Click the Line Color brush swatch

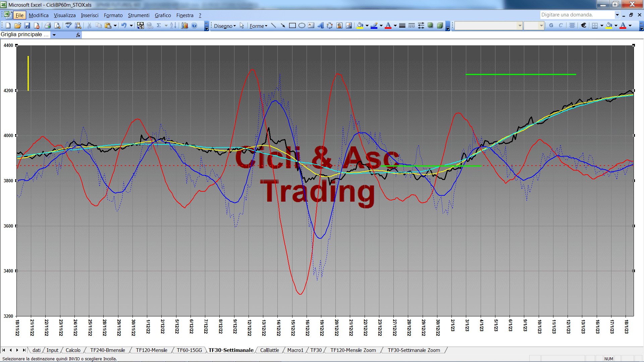click(x=374, y=26)
